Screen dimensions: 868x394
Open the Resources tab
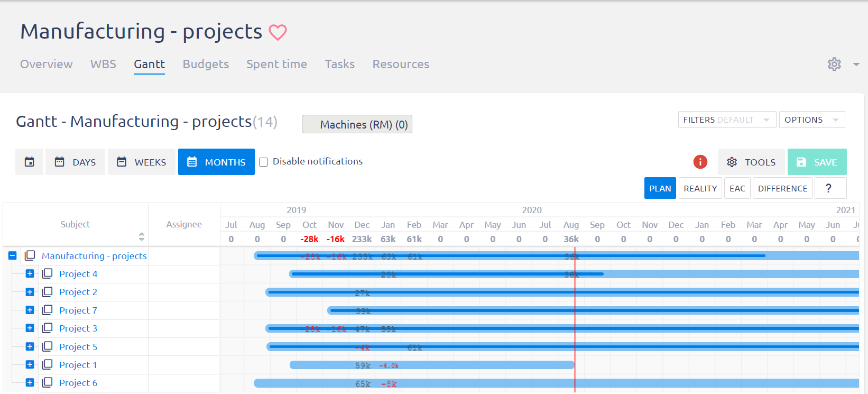pyautogui.click(x=401, y=64)
